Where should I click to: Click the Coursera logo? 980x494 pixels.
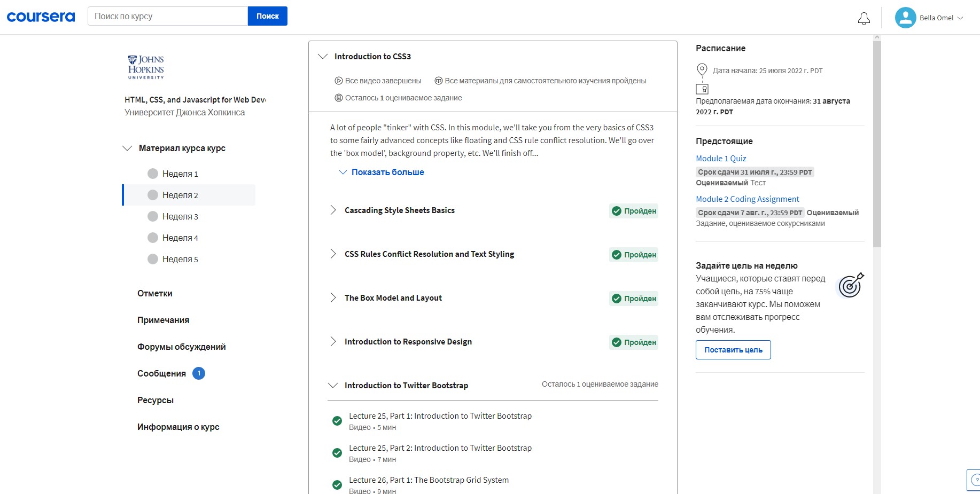point(41,17)
